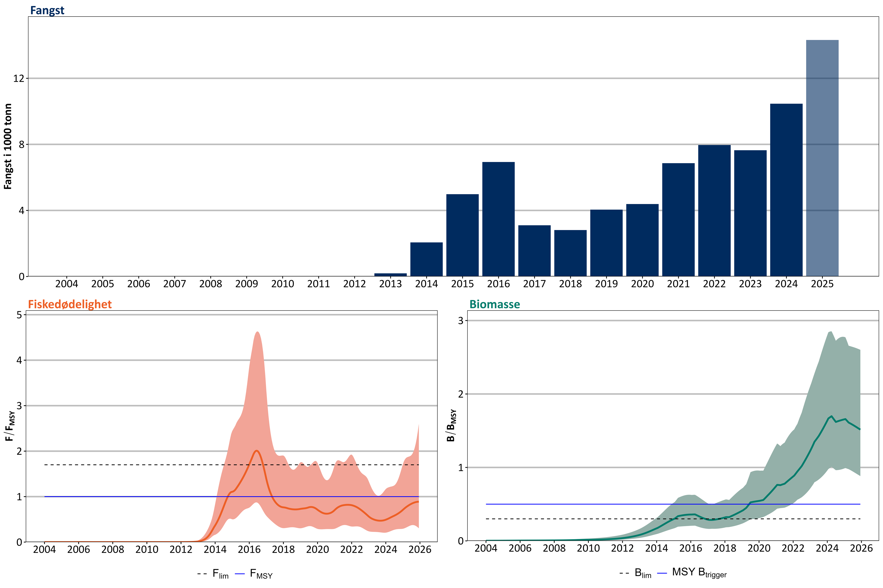Click the small 2013 catch bar

[x=390, y=275]
